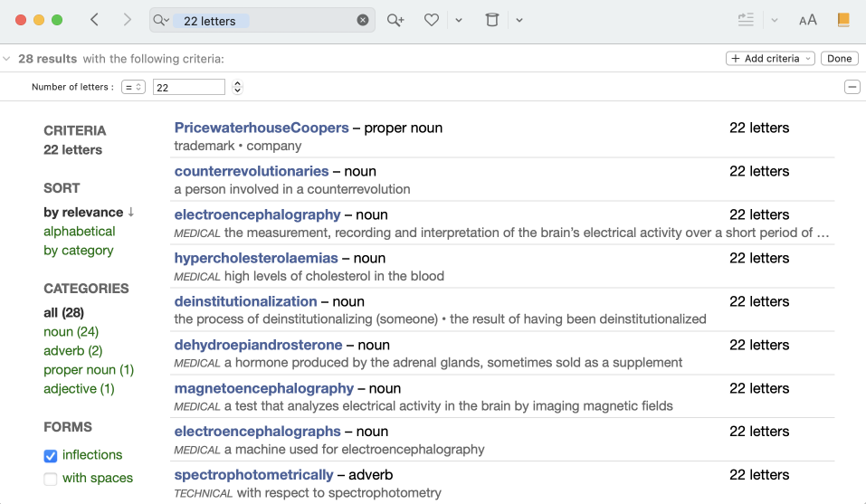Open the orange book icon

click(843, 20)
